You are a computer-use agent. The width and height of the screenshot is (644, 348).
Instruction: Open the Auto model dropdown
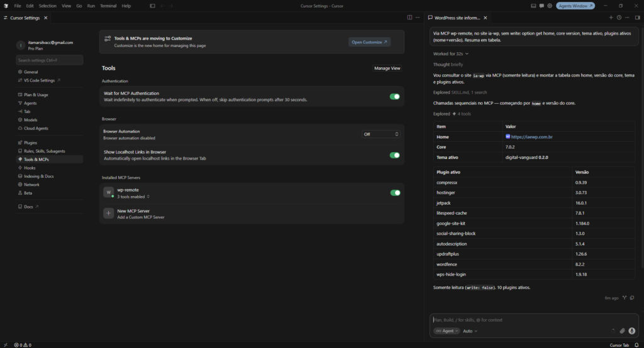pyautogui.click(x=470, y=331)
